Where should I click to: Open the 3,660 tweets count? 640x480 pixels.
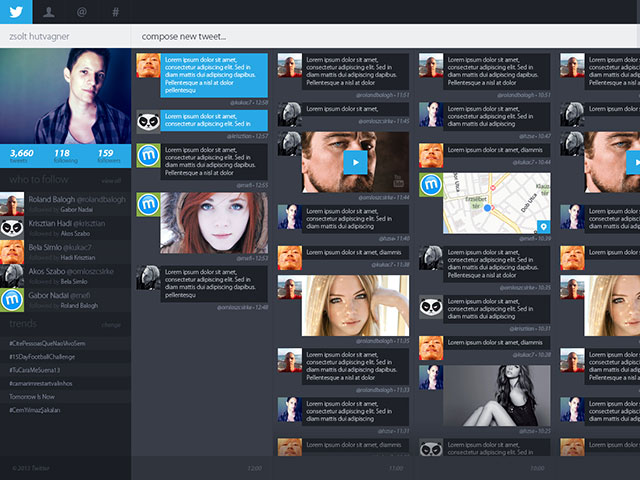pyautogui.click(x=21, y=156)
